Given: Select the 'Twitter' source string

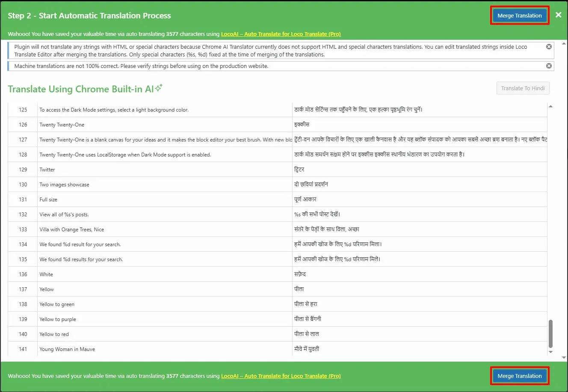Looking at the screenshot, I should [x=47, y=170].
